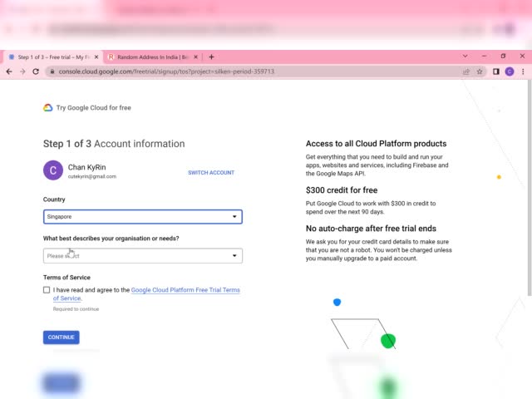Screen dimensions: 532x399
Task: Close the 'Step 1 of 3 – Free trial' tab
Action: 96,57
